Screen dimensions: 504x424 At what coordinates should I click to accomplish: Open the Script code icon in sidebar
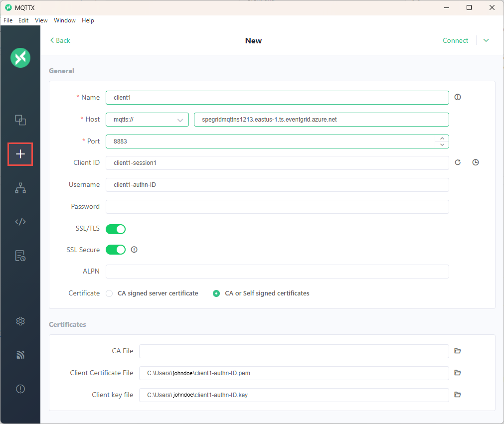pyautogui.click(x=20, y=222)
